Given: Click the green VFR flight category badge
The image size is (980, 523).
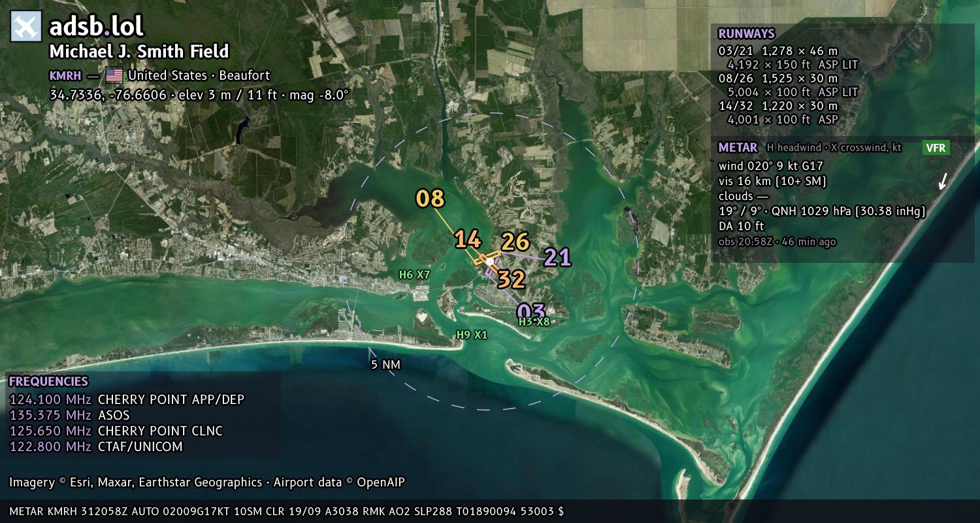Looking at the screenshot, I should click(x=936, y=148).
